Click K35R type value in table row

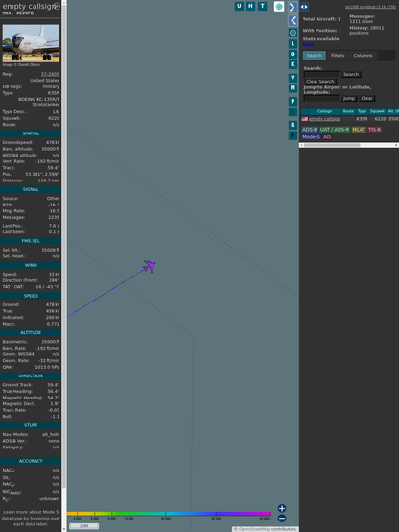point(362,119)
